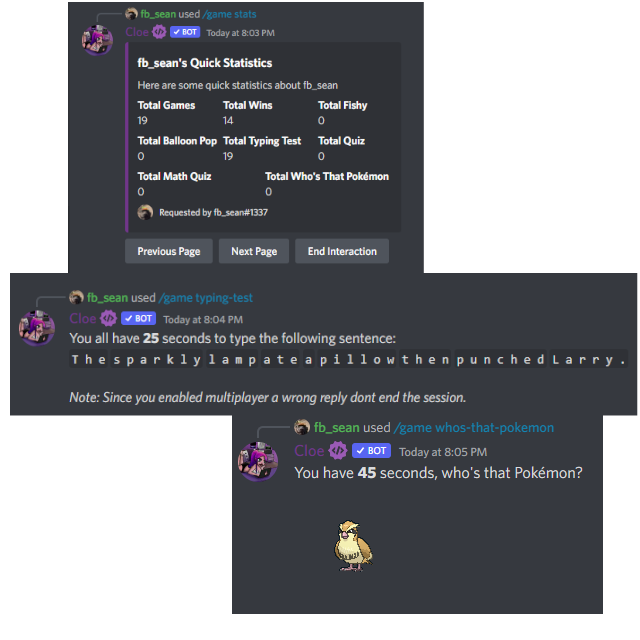Open /game whos-that-pokemon command link

[x=474, y=428]
